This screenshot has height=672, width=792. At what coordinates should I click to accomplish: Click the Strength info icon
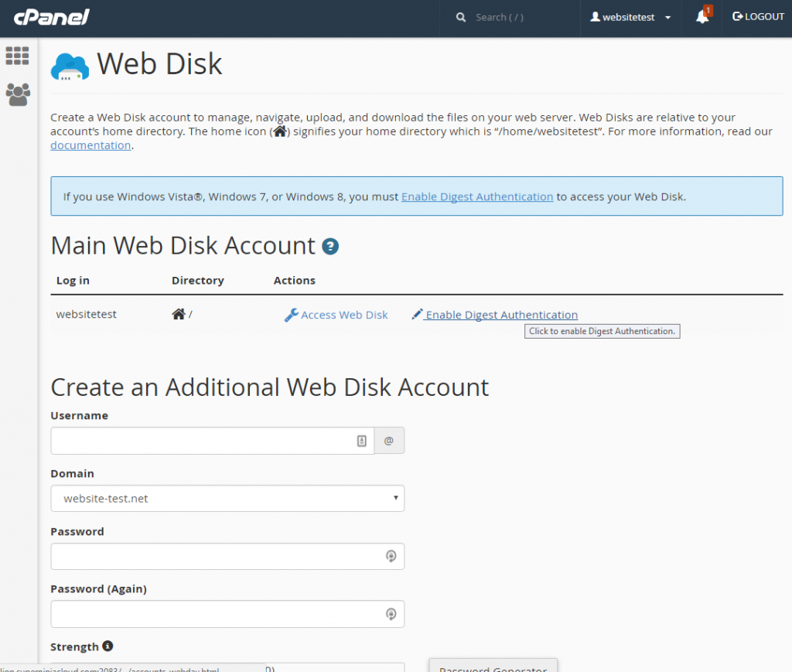coord(108,646)
